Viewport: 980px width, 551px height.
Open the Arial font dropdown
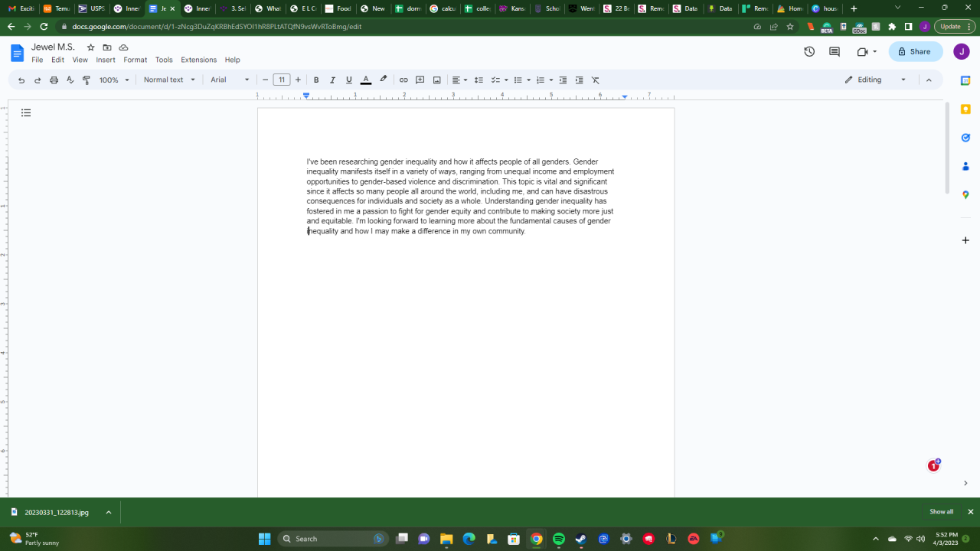(230, 80)
